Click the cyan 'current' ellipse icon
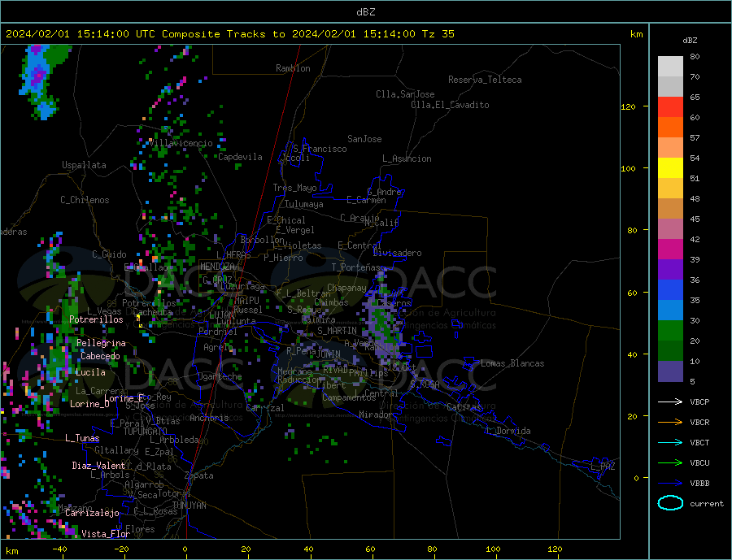This screenshot has height=560, width=732. 670,502
